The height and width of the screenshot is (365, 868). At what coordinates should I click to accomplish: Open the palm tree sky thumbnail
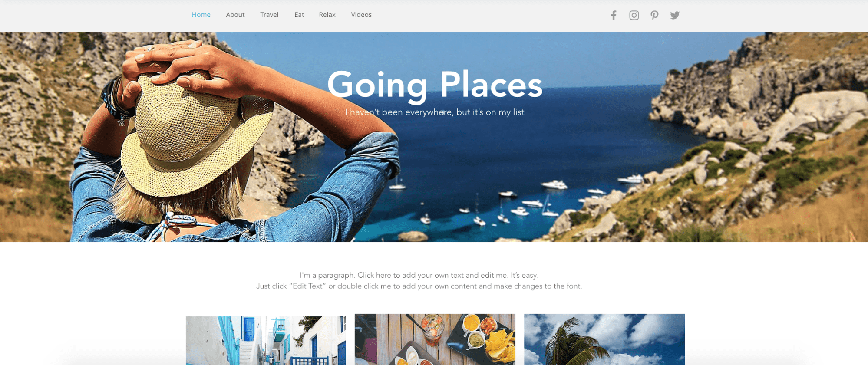(604, 339)
